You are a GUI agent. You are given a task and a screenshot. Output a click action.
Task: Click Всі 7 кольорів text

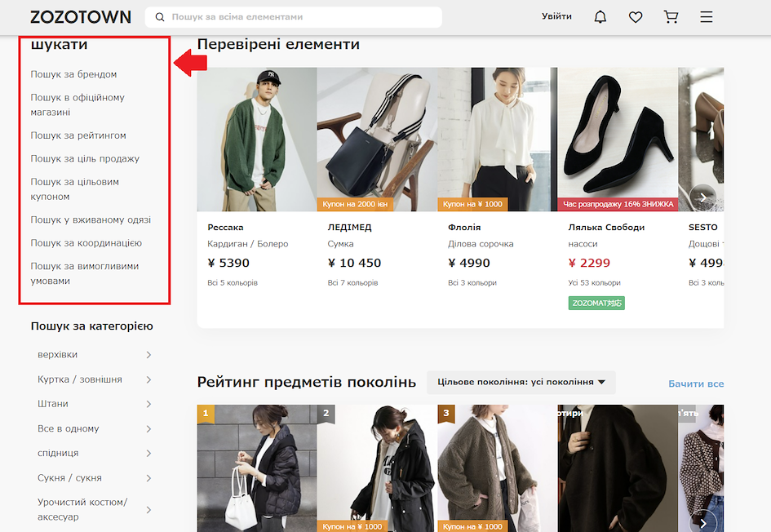(x=352, y=282)
